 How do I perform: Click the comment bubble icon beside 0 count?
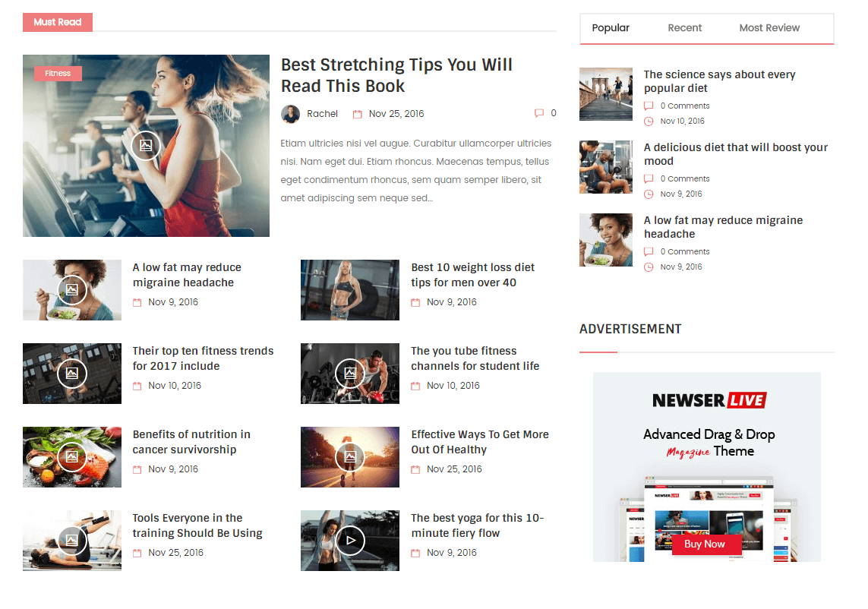click(x=539, y=113)
